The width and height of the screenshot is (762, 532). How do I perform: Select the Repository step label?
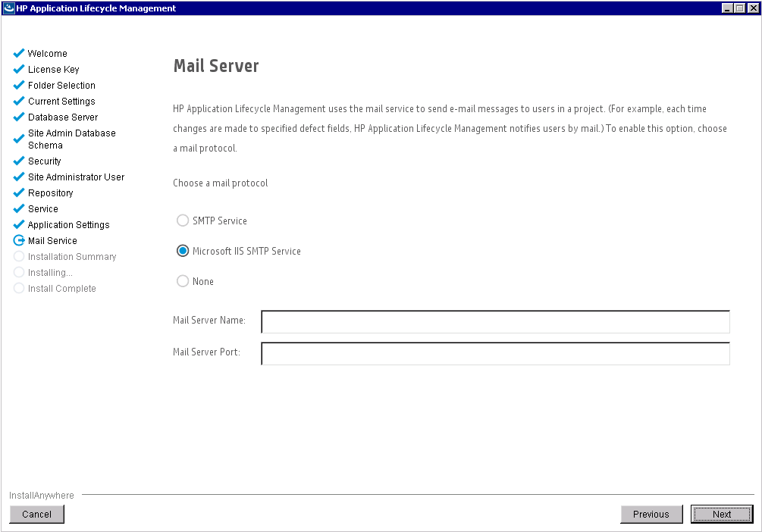coord(51,193)
